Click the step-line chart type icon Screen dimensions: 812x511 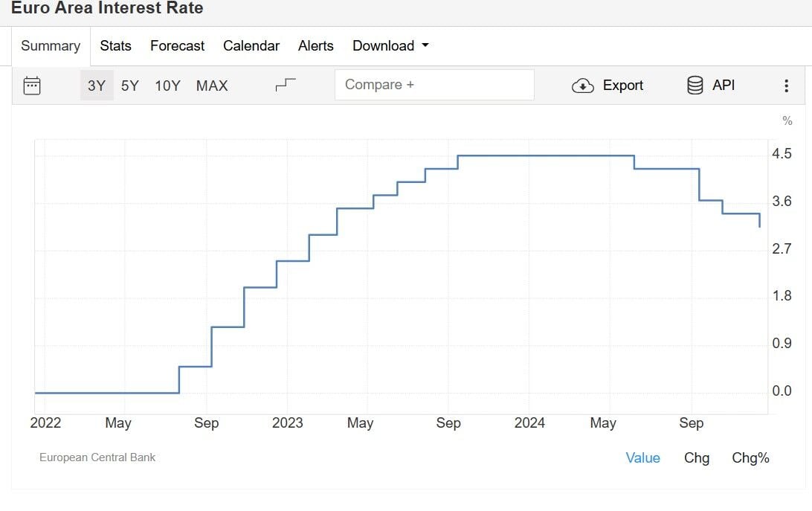coord(286,85)
